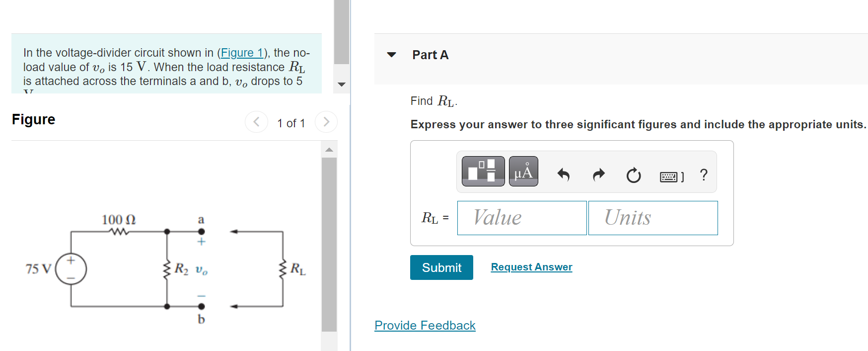
Task: Reset the answer with the refresh icon
Action: point(633,174)
